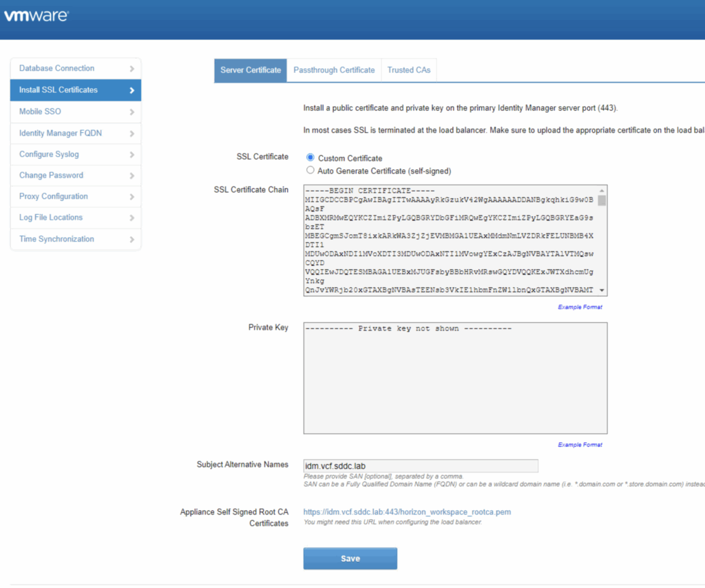Click chevron arrow beside Identity Manager FQDN

coord(131,134)
